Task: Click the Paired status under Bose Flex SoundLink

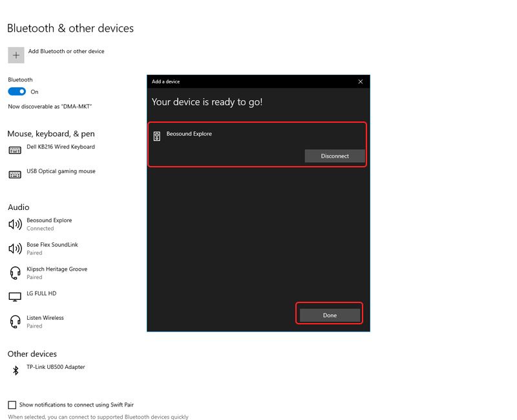Action: pos(34,253)
